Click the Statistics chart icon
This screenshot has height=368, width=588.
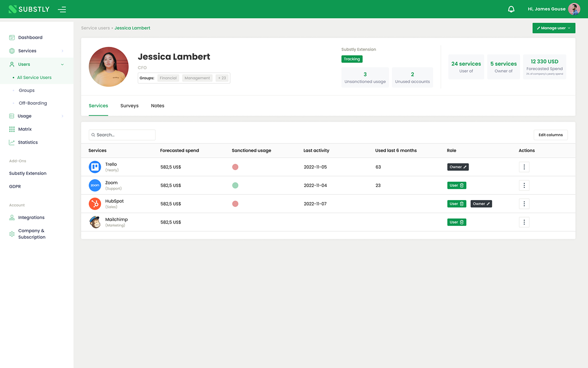pos(12,143)
